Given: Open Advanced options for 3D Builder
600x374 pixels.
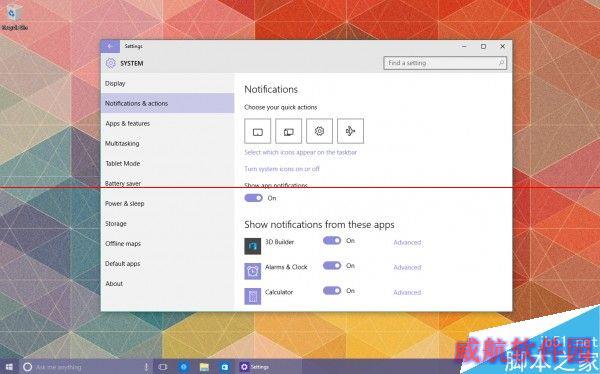Looking at the screenshot, I should point(407,242).
